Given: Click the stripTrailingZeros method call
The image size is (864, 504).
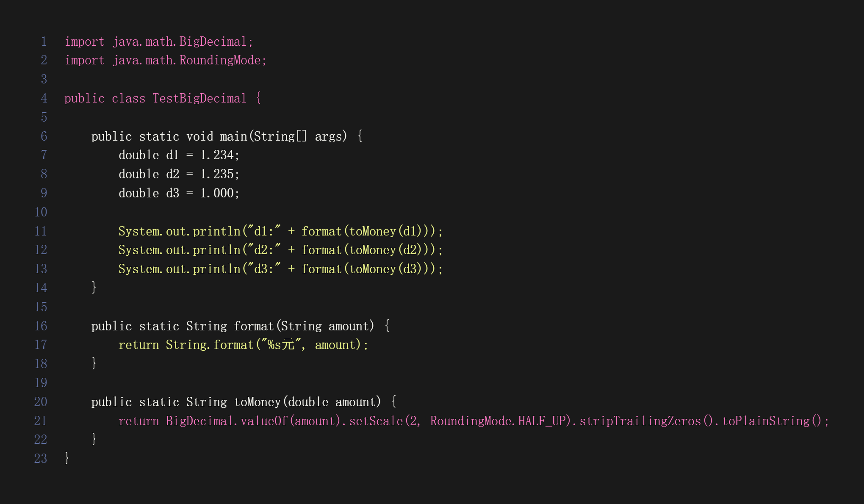Looking at the screenshot, I should tap(640, 421).
